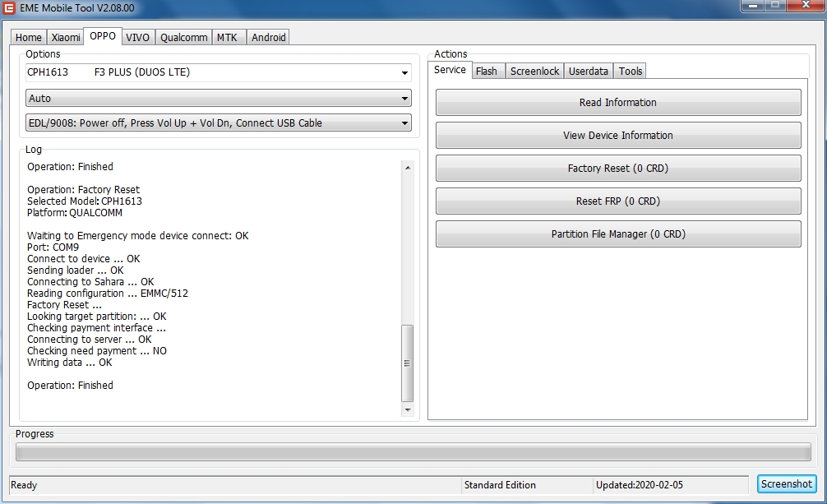Click the 'Ready' status text
827x504 pixels.
24,485
